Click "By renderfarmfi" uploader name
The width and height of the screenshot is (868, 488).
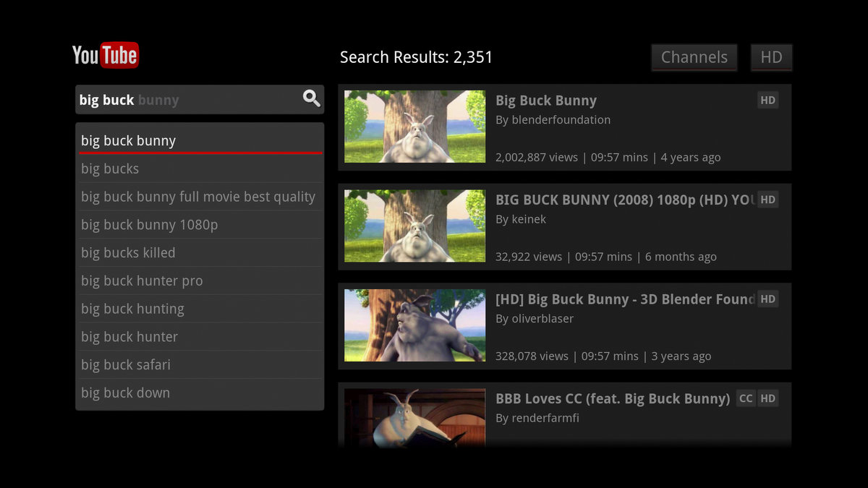point(537,418)
